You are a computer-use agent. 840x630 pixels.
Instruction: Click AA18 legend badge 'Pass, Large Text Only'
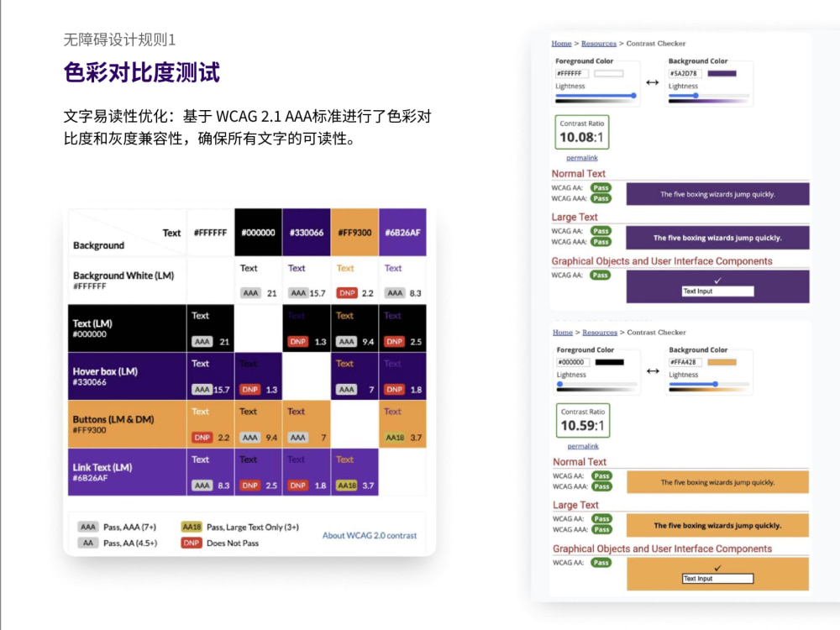192,528
